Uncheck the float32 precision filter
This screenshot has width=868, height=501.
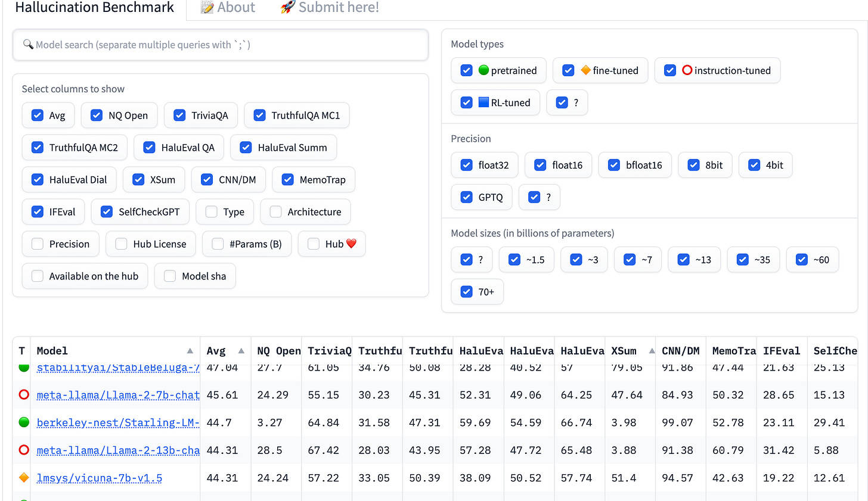(x=467, y=166)
